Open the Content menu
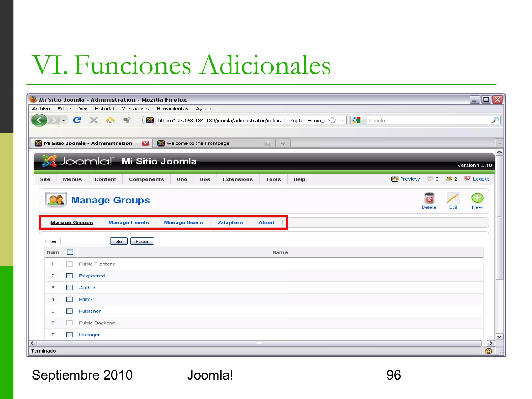This screenshot has width=532, height=399. 105,179
